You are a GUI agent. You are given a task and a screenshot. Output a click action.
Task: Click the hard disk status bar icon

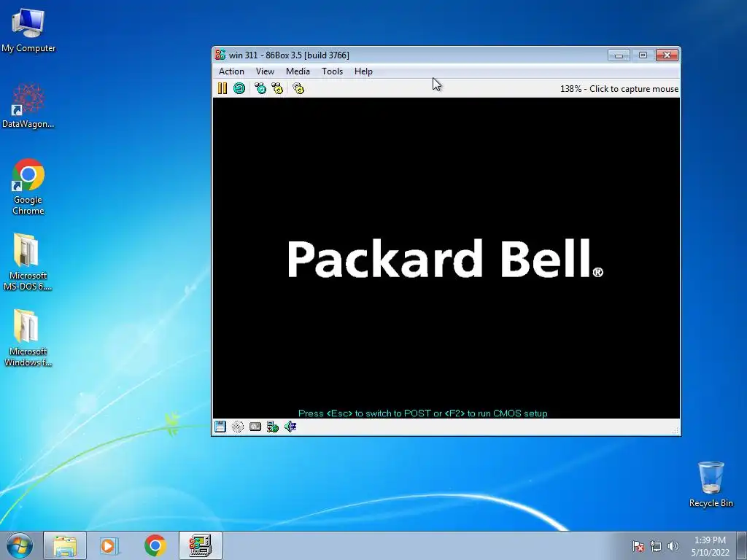coord(255,426)
